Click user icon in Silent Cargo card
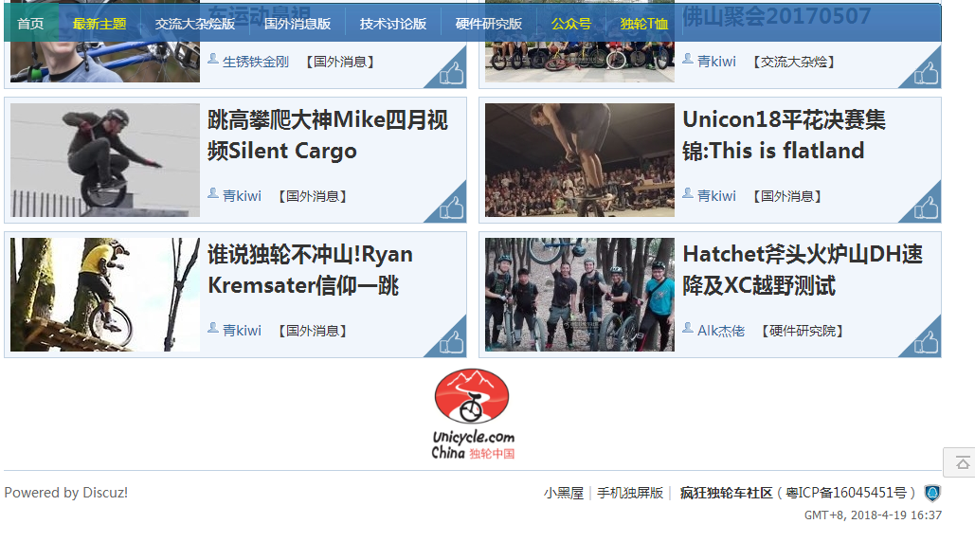 coord(213,193)
